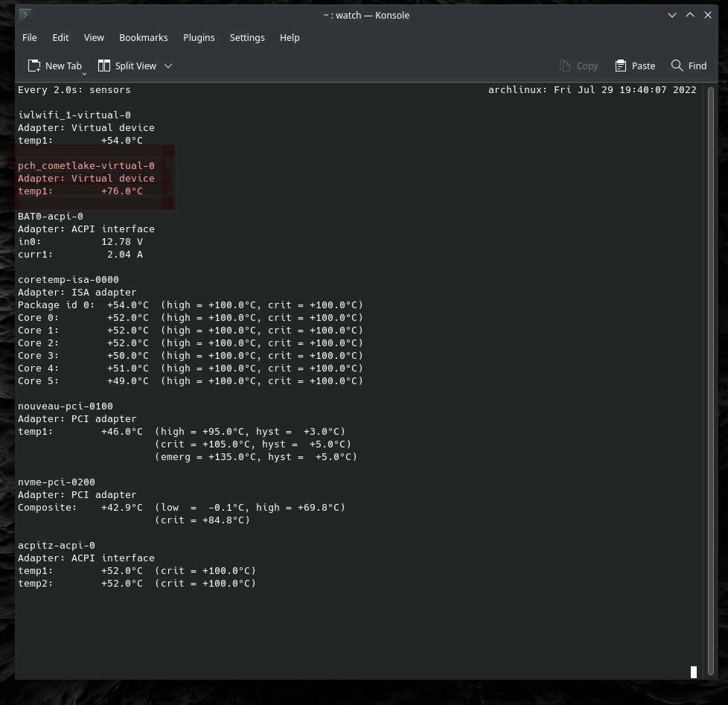Click the terminal cursor block
This screenshot has width=728, height=705.
(694, 672)
